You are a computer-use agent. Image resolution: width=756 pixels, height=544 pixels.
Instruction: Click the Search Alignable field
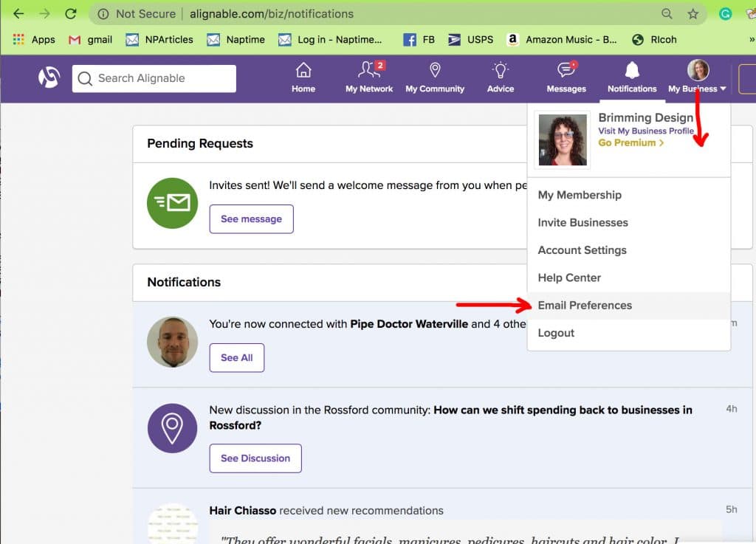[154, 78]
